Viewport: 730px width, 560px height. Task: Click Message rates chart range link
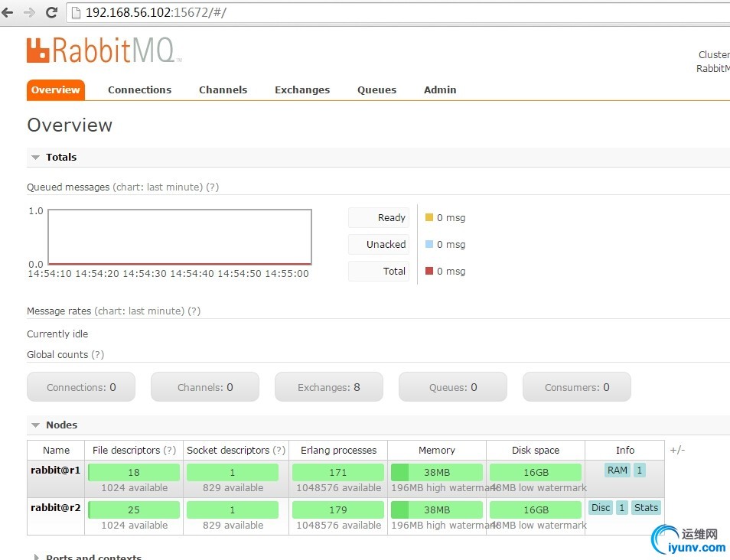pos(140,311)
